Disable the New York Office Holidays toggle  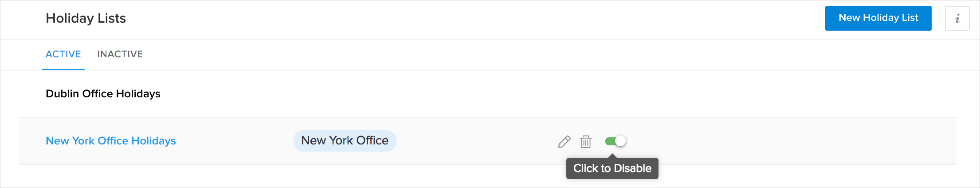pyautogui.click(x=615, y=141)
